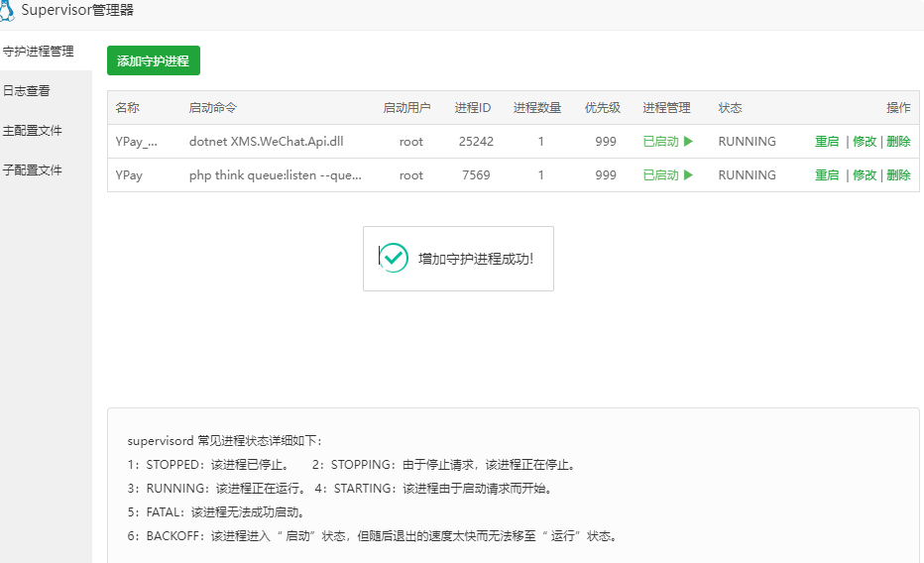Toggle 已启动 status for the YPay process
The height and width of the screenshot is (563, 924).
660,174
